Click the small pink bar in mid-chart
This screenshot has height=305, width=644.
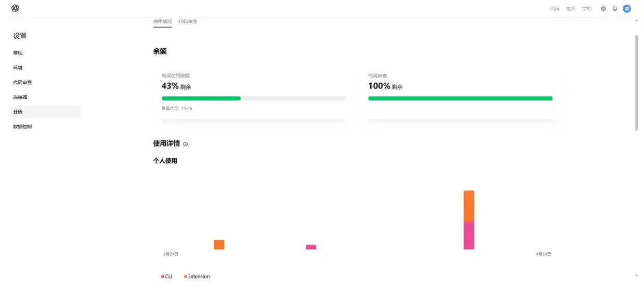(x=311, y=247)
